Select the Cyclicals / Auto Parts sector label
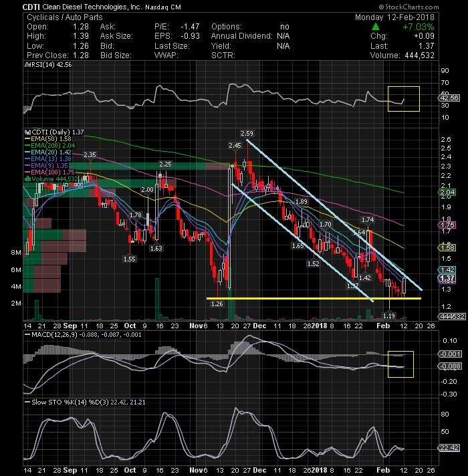 coord(65,17)
